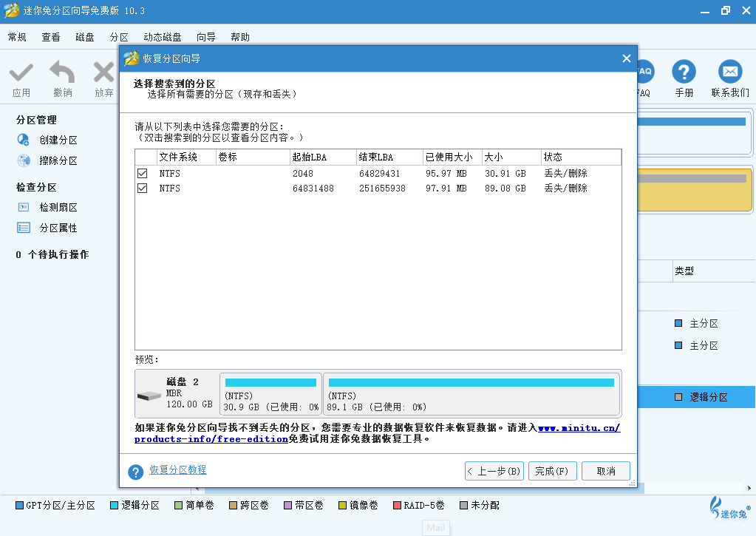Click the Contact Us (联系我们) mail icon
This screenshot has height=536, width=756.
(730, 72)
